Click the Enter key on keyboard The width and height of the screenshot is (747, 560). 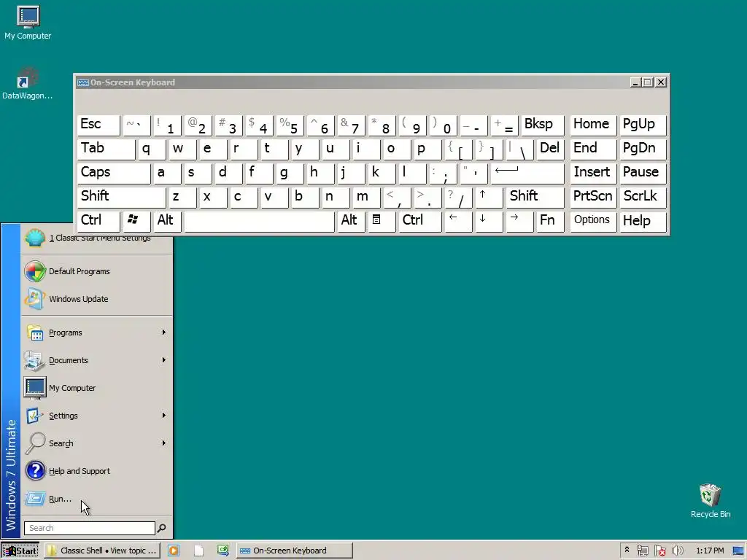point(527,174)
